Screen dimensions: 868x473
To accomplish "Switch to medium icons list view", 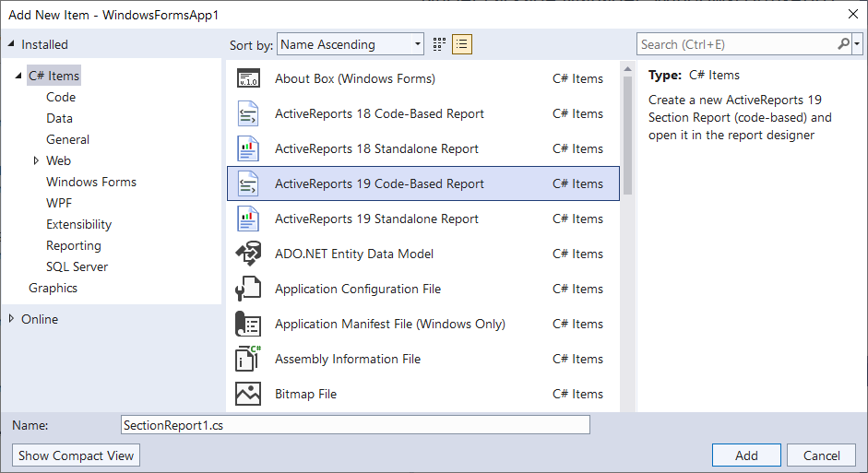I will click(462, 44).
